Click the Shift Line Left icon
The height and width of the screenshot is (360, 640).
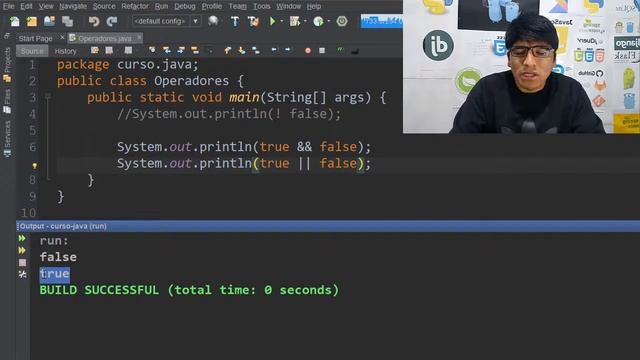[x=274, y=50]
